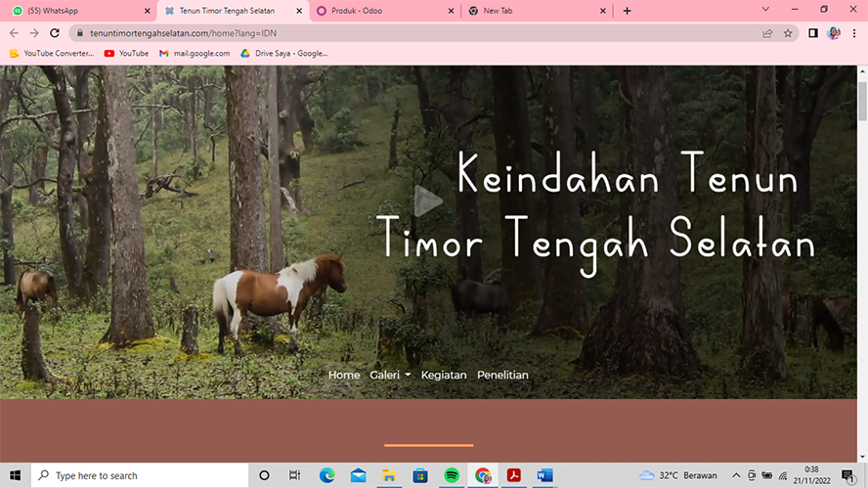The height and width of the screenshot is (488, 868).
Task: Bookmark this page with star icon
Action: coord(788,33)
